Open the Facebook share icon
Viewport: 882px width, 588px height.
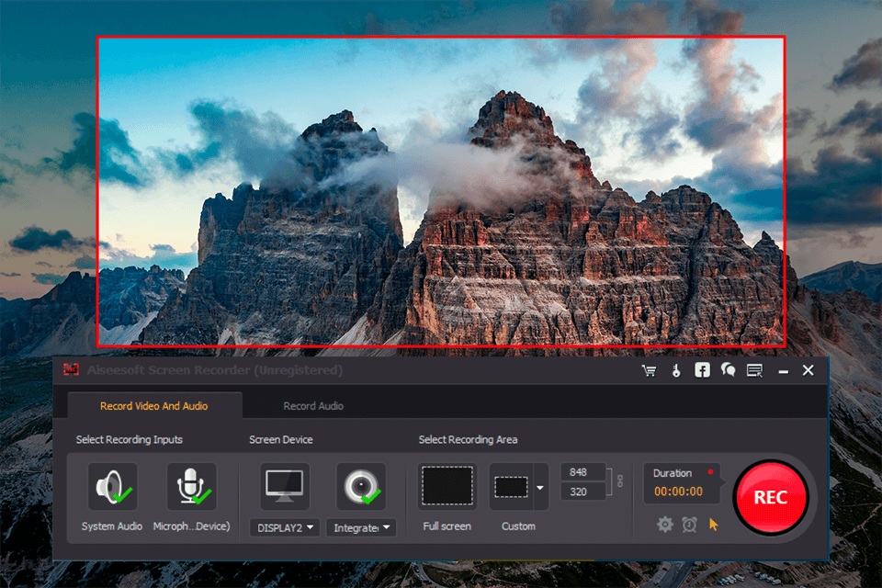702,369
